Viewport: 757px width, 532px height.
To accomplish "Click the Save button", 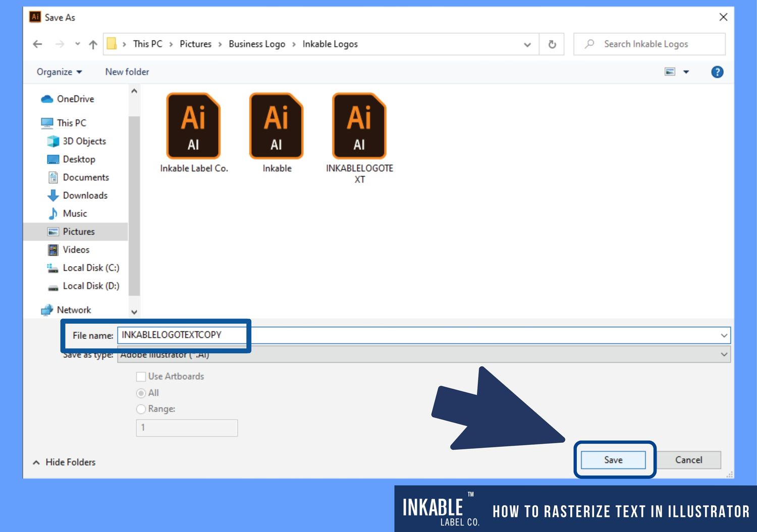I will point(613,459).
